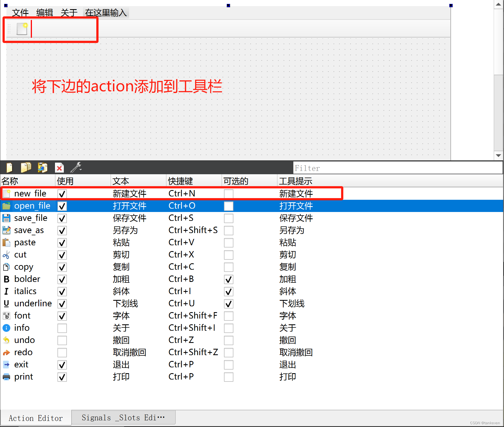
Task: Click the open_file folder icon
Action: click(6, 206)
